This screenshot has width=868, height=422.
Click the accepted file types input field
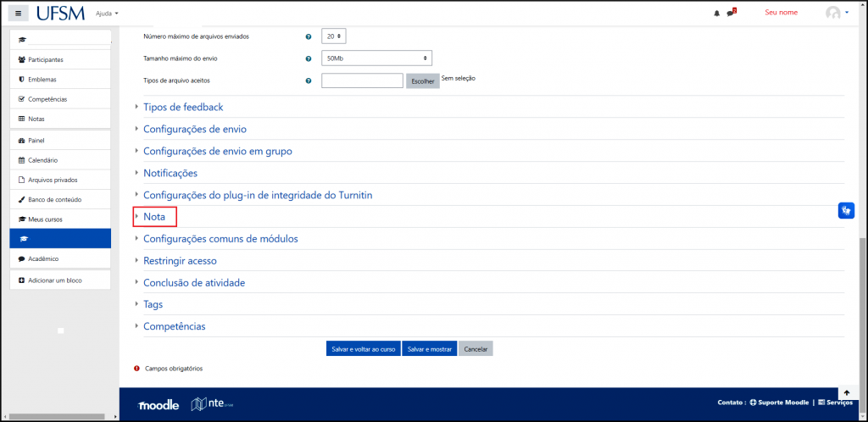(x=362, y=81)
